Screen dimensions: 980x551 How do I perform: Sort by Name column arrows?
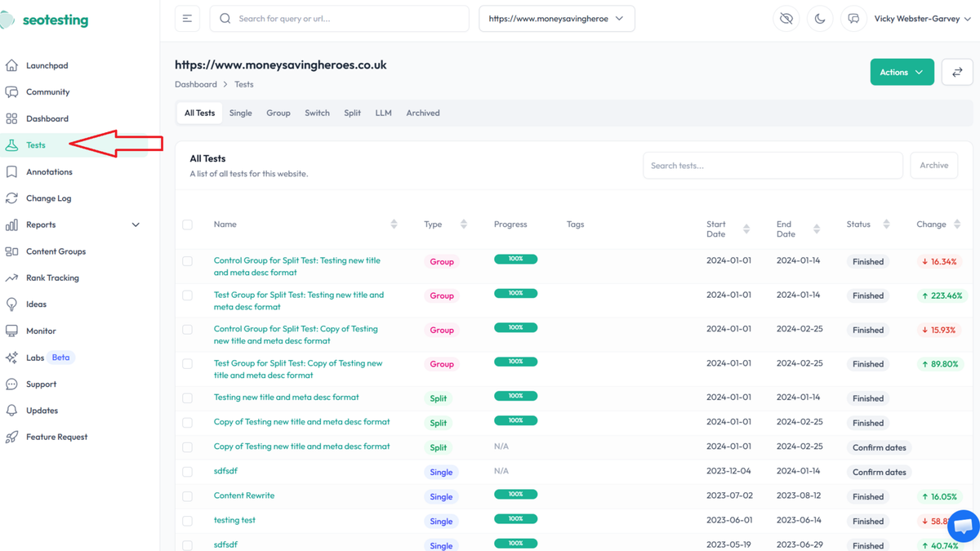pyautogui.click(x=394, y=224)
